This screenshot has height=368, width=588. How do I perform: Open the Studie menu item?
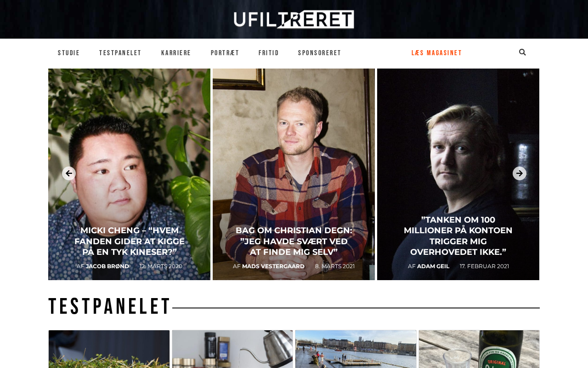(x=69, y=53)
